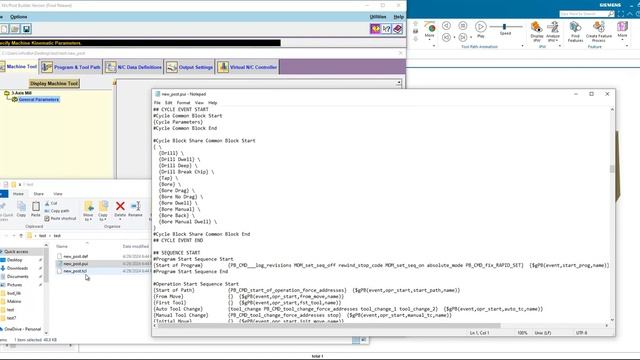Open Documents in File Explorer navigation pane

point(18,276)
